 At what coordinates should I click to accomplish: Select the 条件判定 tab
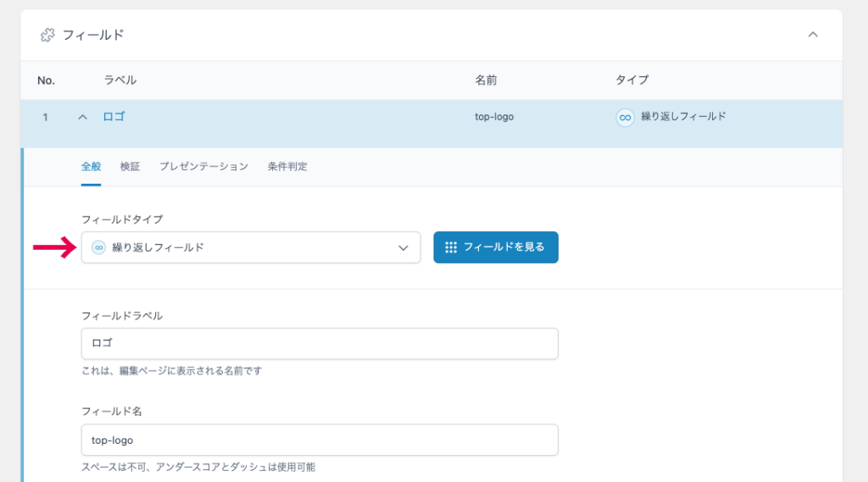[x=287, y=166]
